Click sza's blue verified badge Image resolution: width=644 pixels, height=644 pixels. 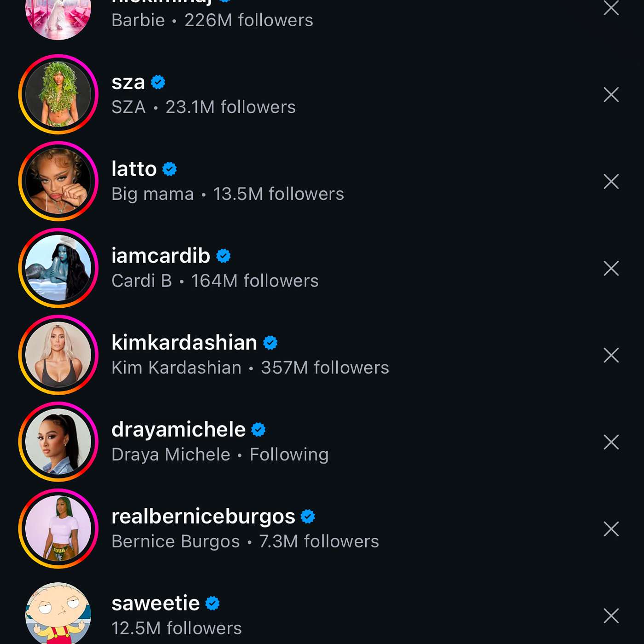158,82
